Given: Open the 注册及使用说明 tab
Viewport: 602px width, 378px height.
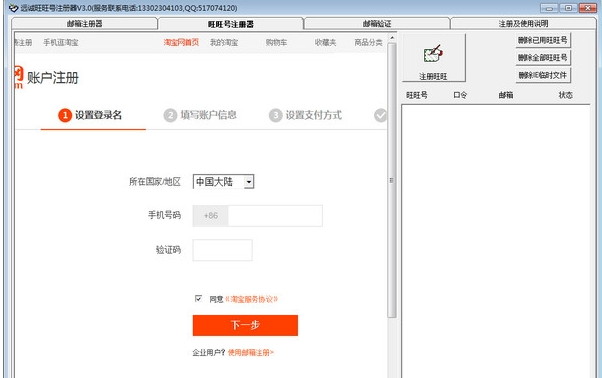Looking at the screenshot, I should coord(523,24).
